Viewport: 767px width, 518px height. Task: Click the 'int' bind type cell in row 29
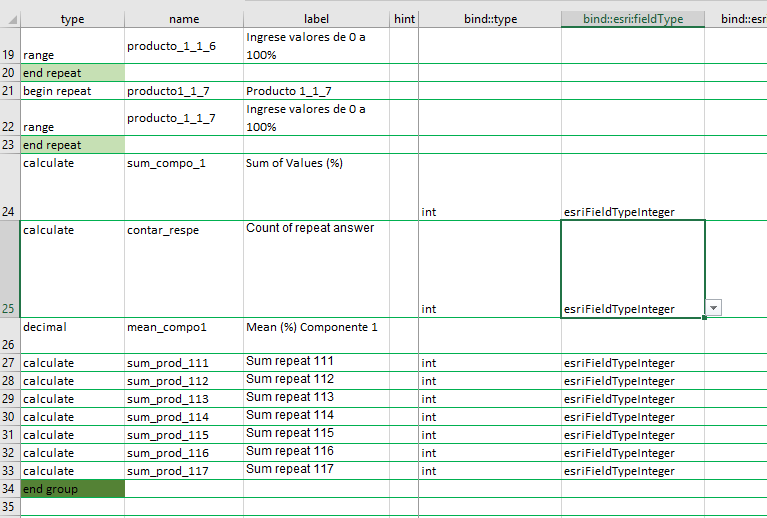coord(490,399)
